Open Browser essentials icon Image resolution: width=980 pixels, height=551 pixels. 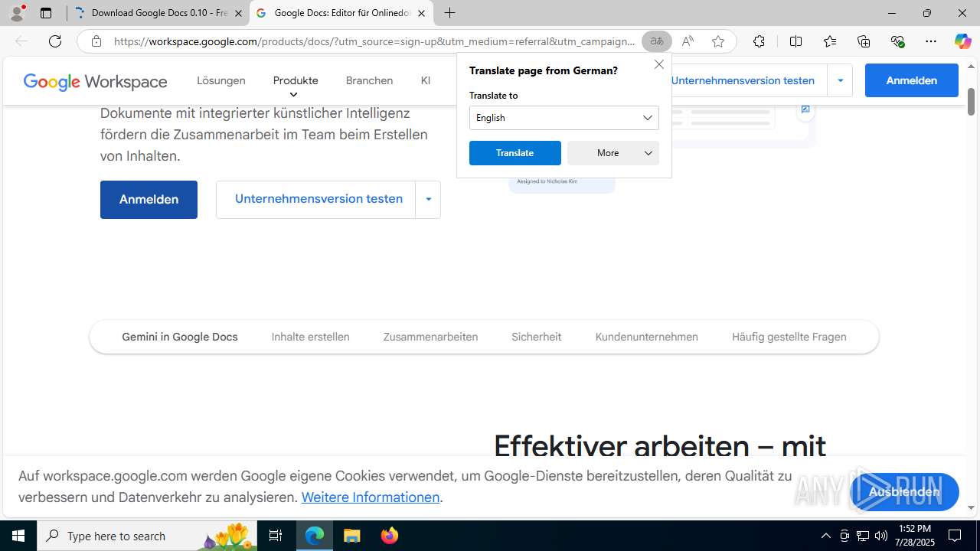pos(897,41)
